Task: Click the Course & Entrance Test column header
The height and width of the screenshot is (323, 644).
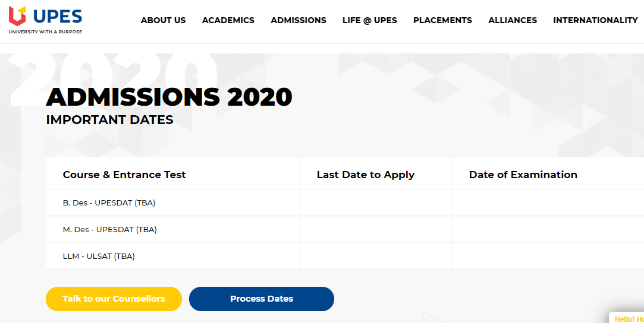Action: point(124,175)
